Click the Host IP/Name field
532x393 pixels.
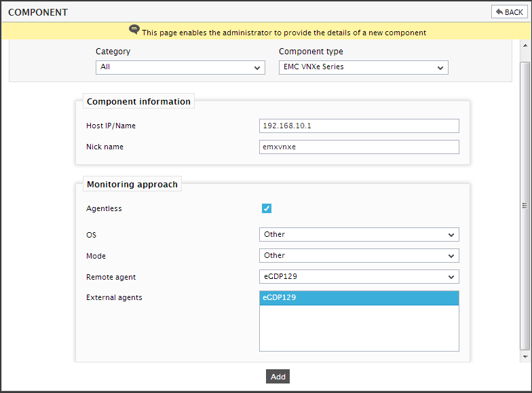pyautogui.click(x=359, y=126)
